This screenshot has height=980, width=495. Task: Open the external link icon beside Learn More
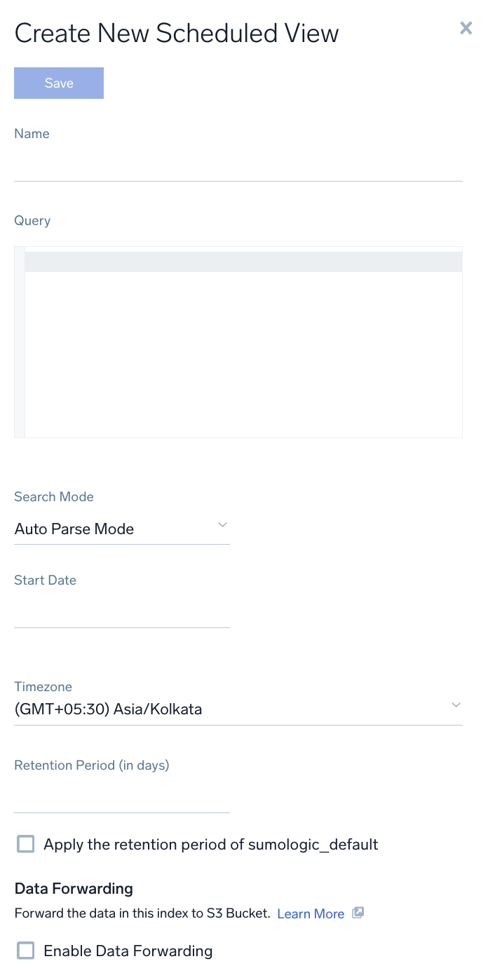pyautogui.click(x=358, y=913)
